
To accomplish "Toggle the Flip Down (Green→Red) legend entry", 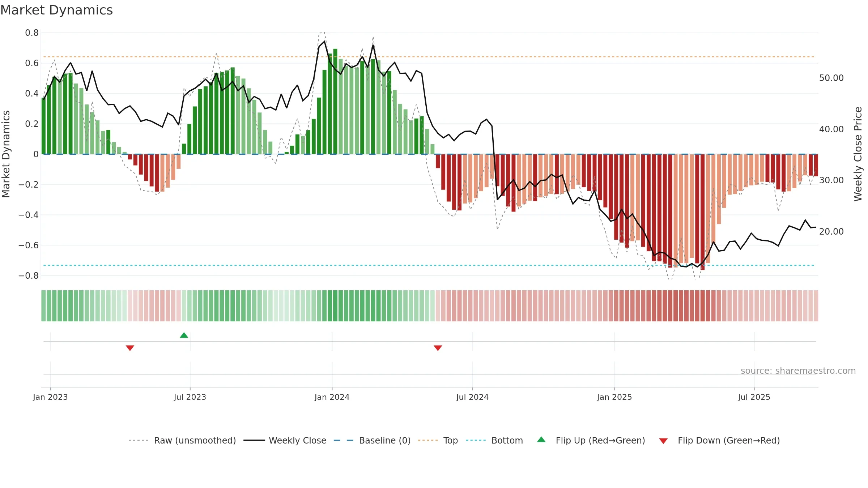I will tap(719, 440).
